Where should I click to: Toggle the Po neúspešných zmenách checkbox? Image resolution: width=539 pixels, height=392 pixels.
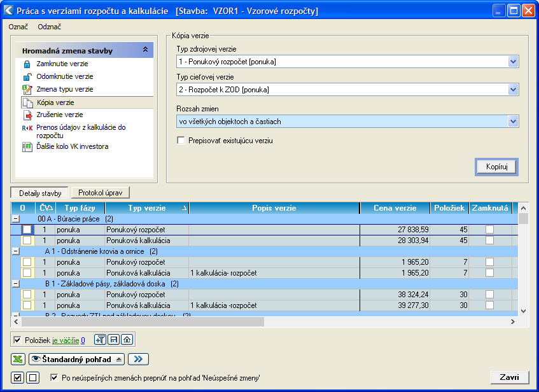pos(54,378)
